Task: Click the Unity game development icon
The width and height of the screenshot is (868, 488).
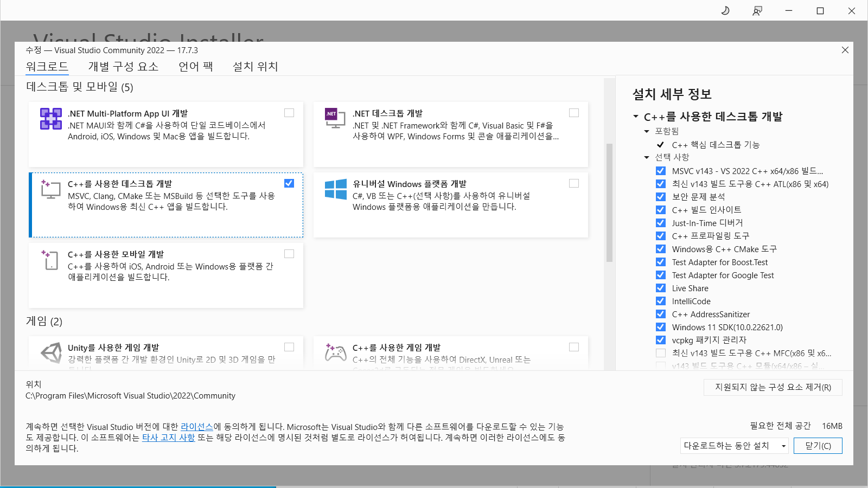Action: pos(51,353)
